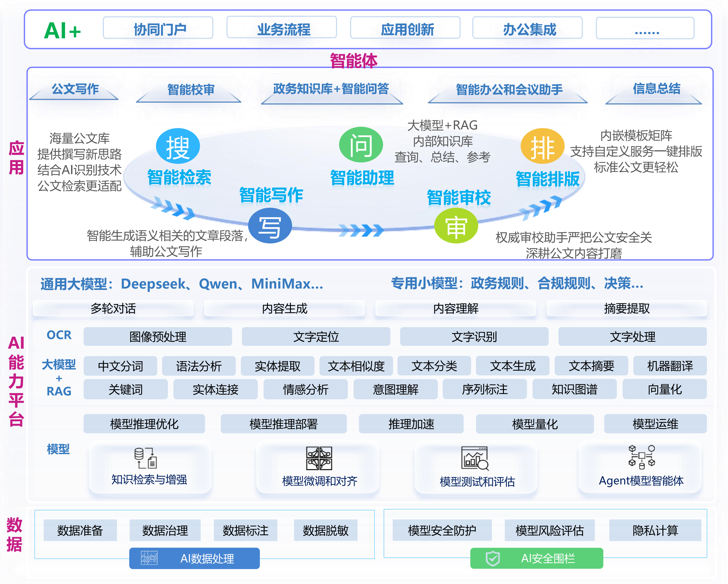Select the 文本摘要 box
728x584 pixels.
[x=592, y=366]
